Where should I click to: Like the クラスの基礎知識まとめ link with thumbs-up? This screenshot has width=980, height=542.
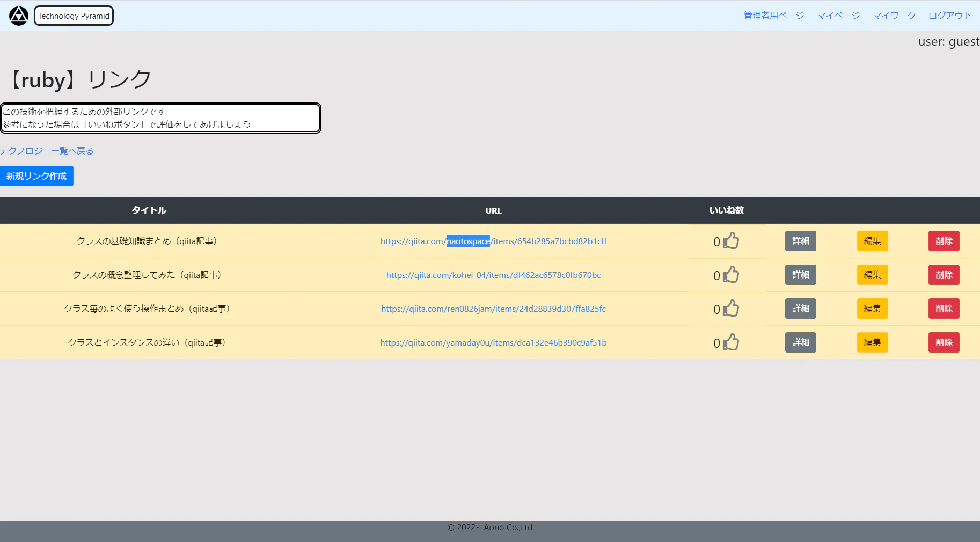click(731, 241)
